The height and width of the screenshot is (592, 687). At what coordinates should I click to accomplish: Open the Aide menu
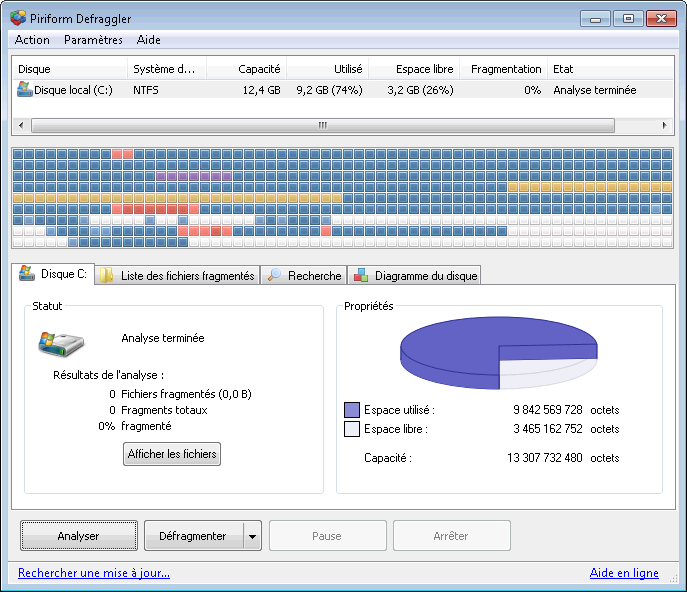(x=148, y=40)
